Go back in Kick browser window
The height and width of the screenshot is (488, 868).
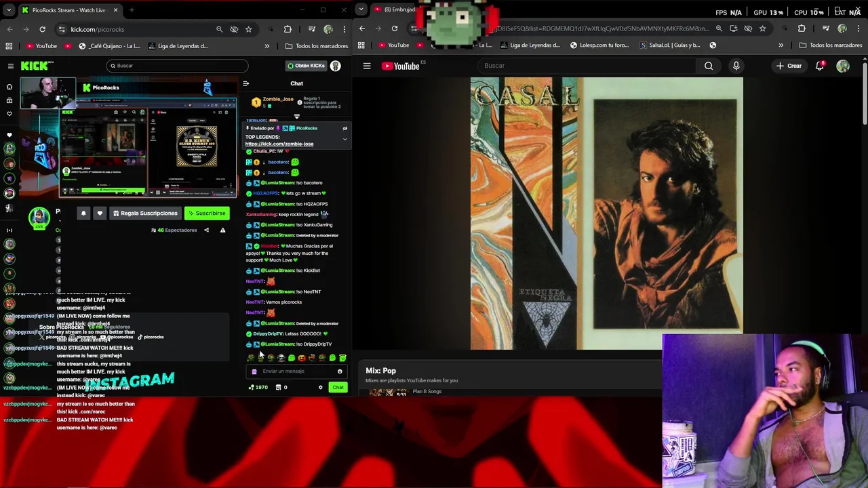pos(9,29)
